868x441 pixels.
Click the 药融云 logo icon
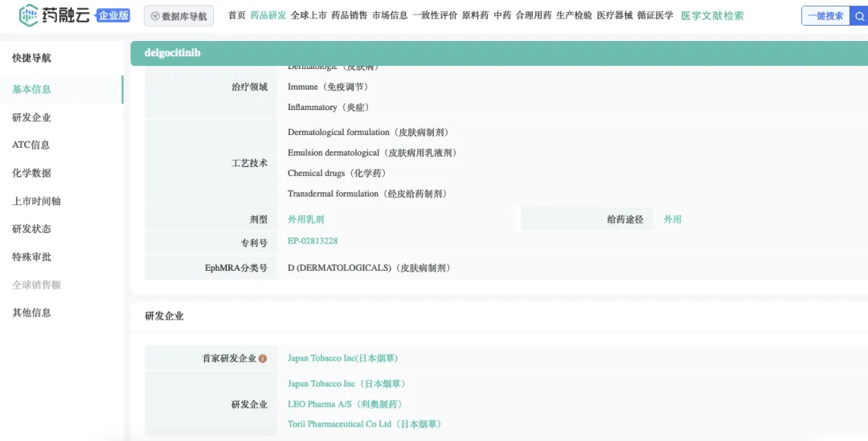coord(29,14)
